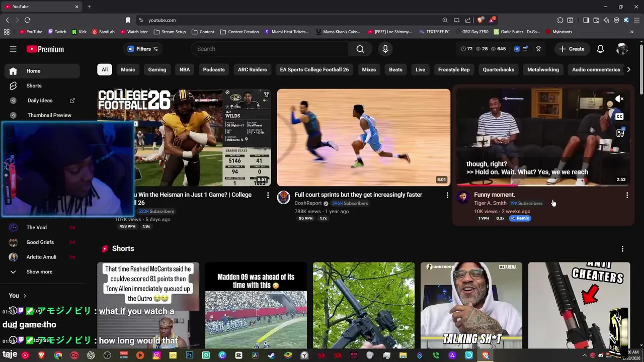Open Arlette Amuli subscription channel

click(x=42, y=257)
